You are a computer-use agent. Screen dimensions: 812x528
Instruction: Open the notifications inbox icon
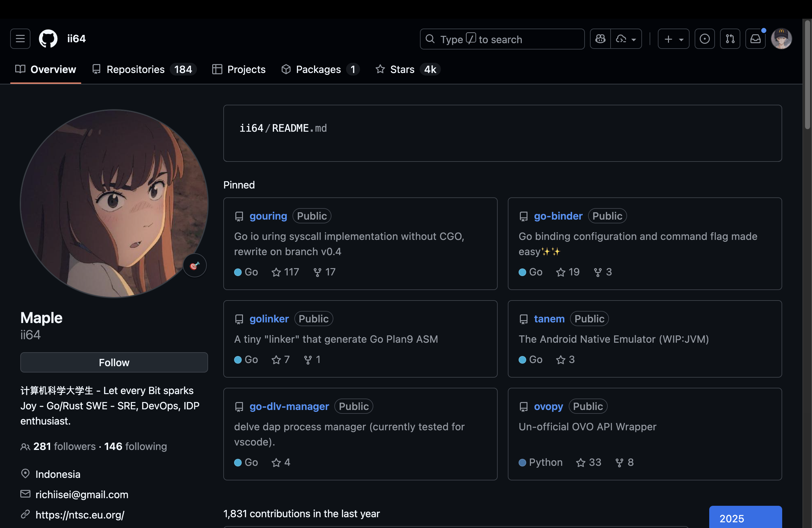pyautogui.click(x=755, y=39)
